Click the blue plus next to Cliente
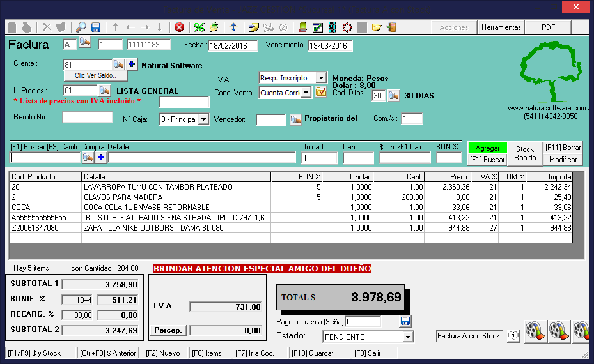Image resolution: width=594 pixels, height=364 pixels. [x=131, y=64]
